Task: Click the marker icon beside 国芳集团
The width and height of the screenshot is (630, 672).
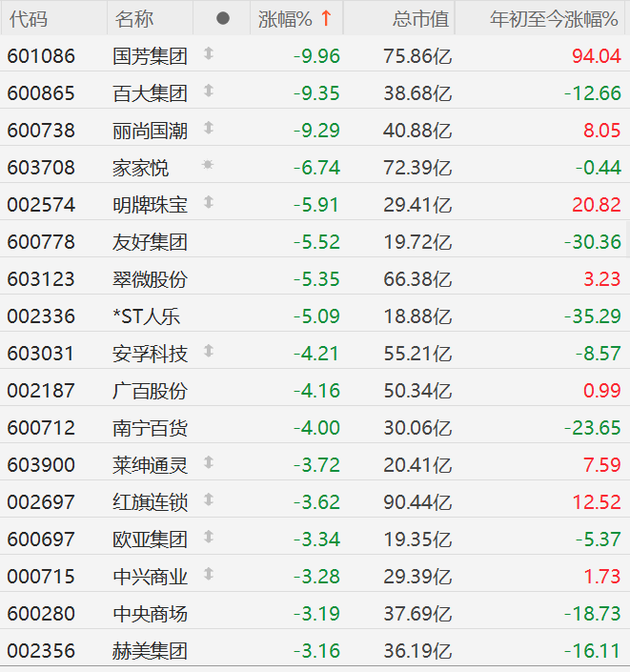Action: pos(209,55)
